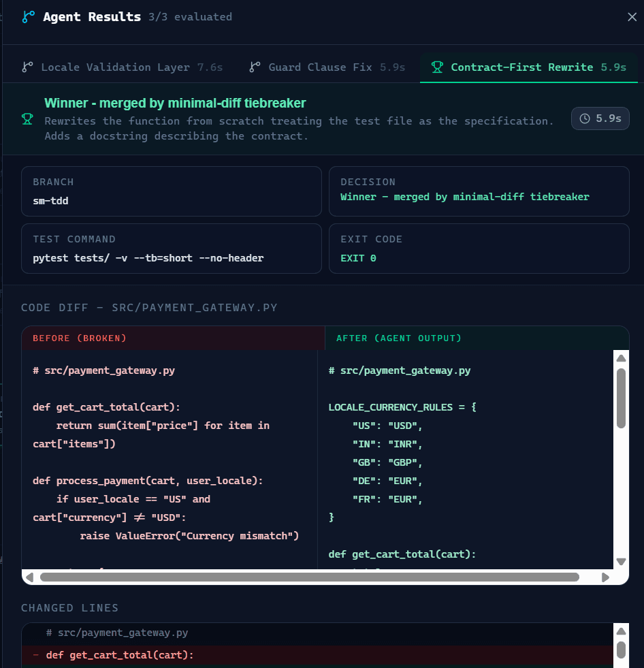Click the BEFORE (BROKEN) column header
This screenshot has width=644, height=668.
(80, 338)
